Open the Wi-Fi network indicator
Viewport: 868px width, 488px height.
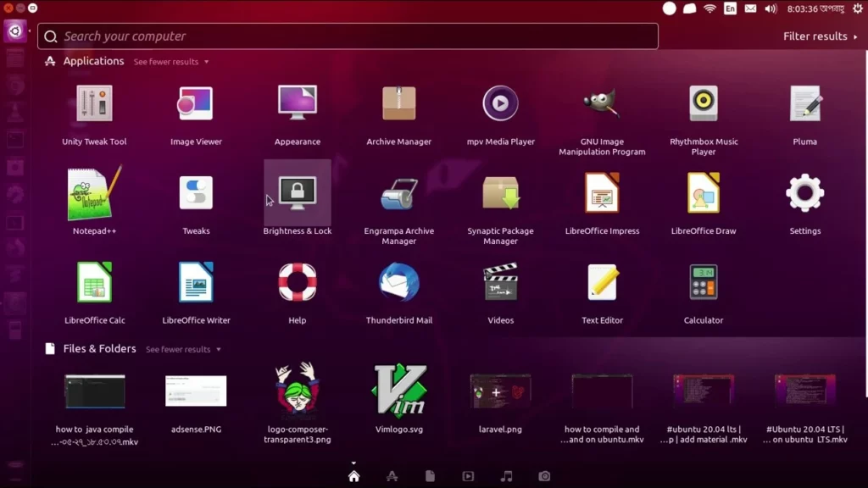click(x=709, y=8)
